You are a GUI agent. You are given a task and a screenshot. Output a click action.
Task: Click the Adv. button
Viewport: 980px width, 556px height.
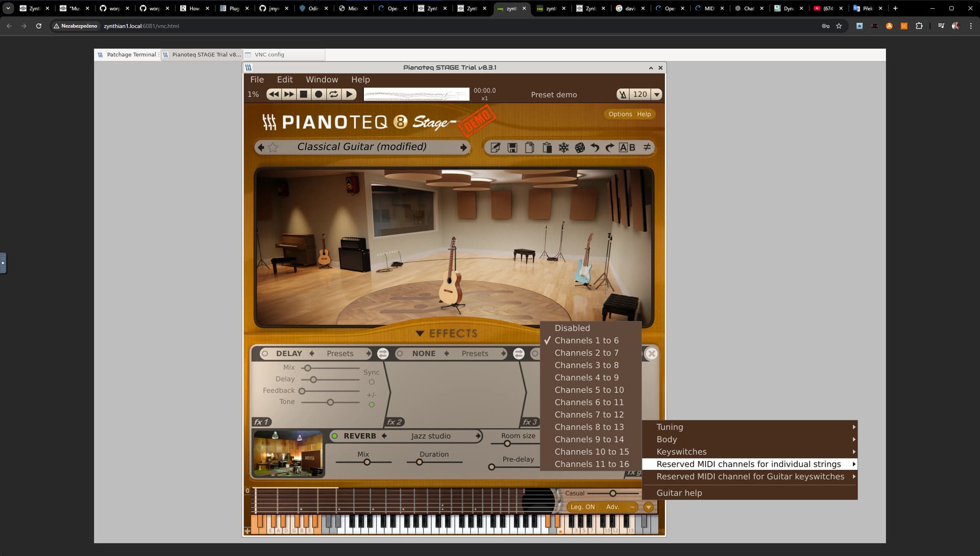click(x=612, y=507)
